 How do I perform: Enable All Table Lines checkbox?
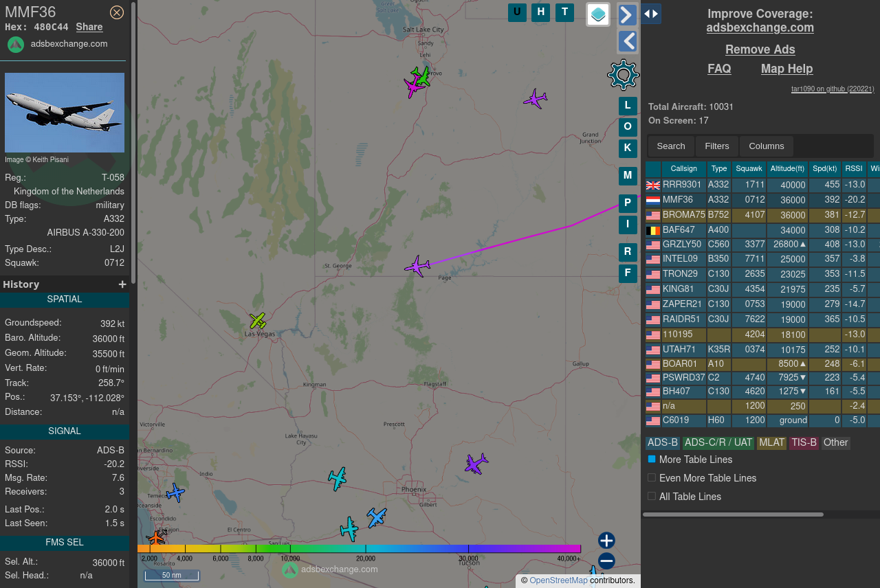point(652,496)
